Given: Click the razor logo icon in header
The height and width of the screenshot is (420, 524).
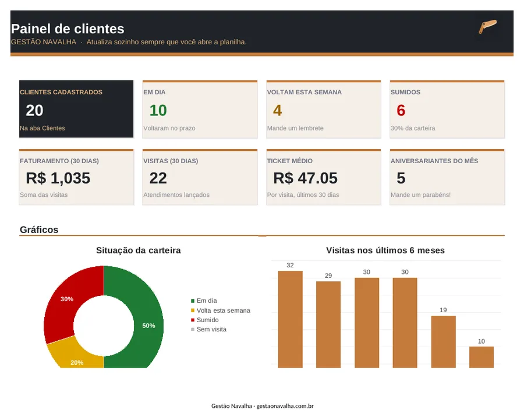Looking at the screenshot, I should point(488,27).
